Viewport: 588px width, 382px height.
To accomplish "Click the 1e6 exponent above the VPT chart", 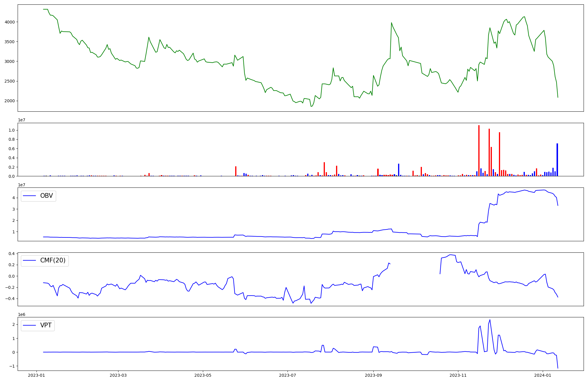I will [x=21, y=314].
